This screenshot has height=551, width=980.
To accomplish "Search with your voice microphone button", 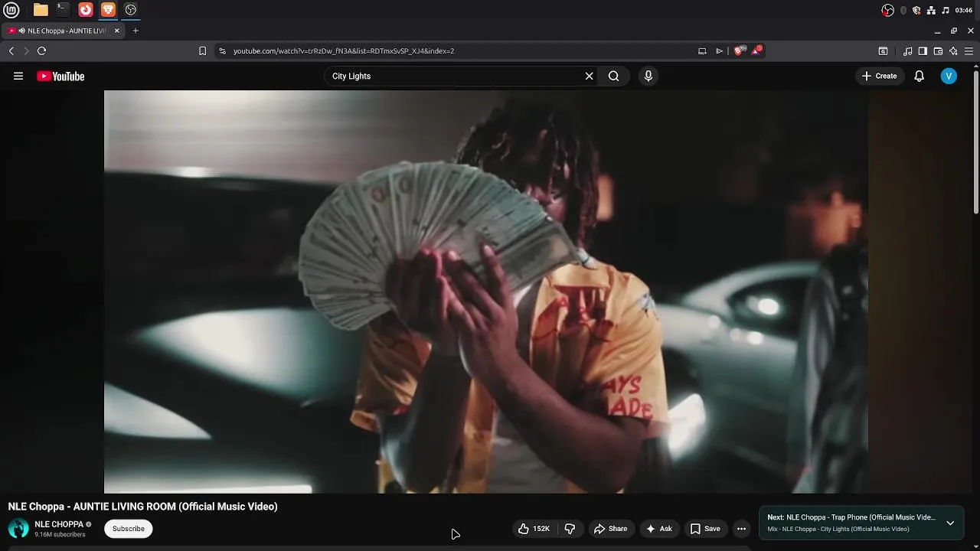I will 648,76.
